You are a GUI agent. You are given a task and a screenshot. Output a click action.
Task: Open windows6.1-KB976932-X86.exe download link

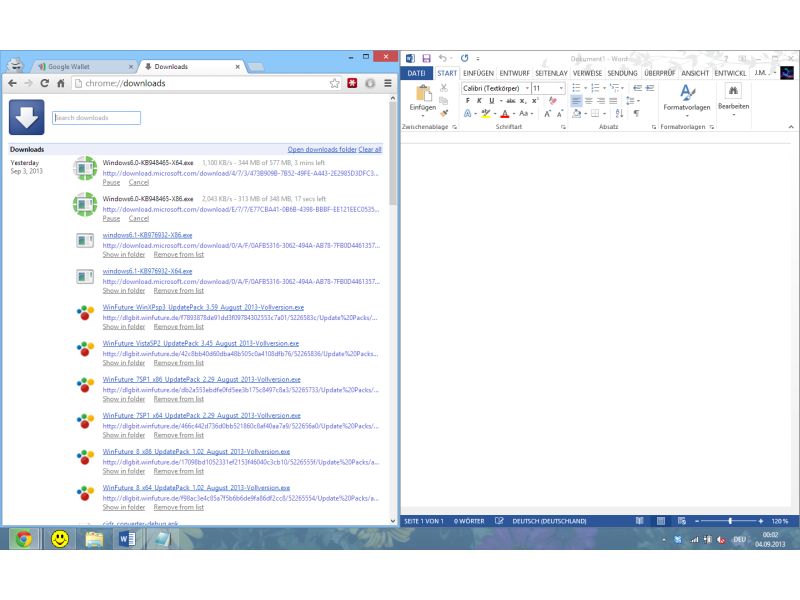(147, 235)
